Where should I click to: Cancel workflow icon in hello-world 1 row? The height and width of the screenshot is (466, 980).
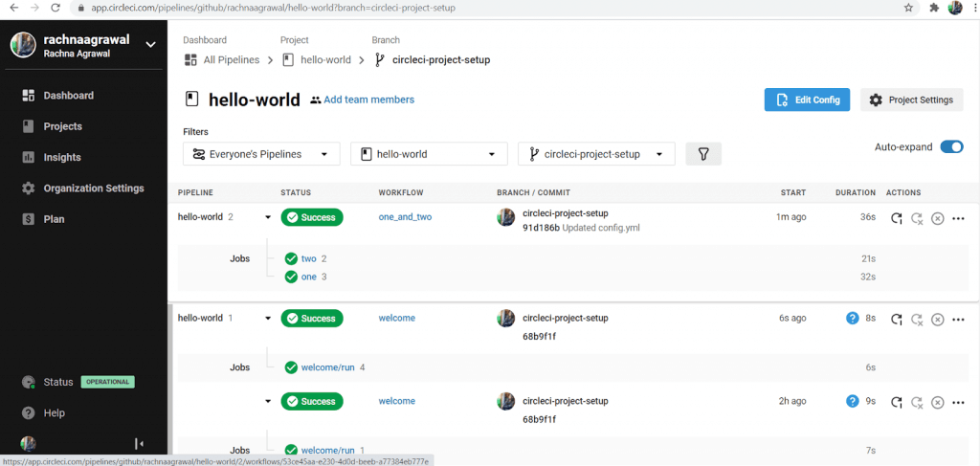938,320
